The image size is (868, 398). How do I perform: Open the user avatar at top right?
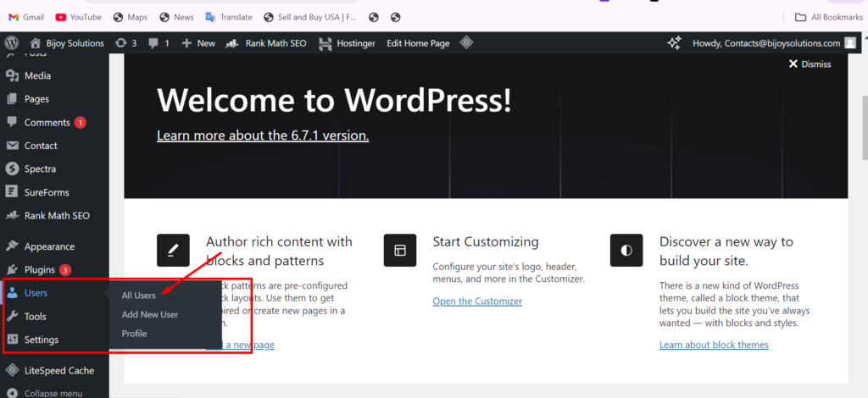pyautogui.click(x=850, y=43)
